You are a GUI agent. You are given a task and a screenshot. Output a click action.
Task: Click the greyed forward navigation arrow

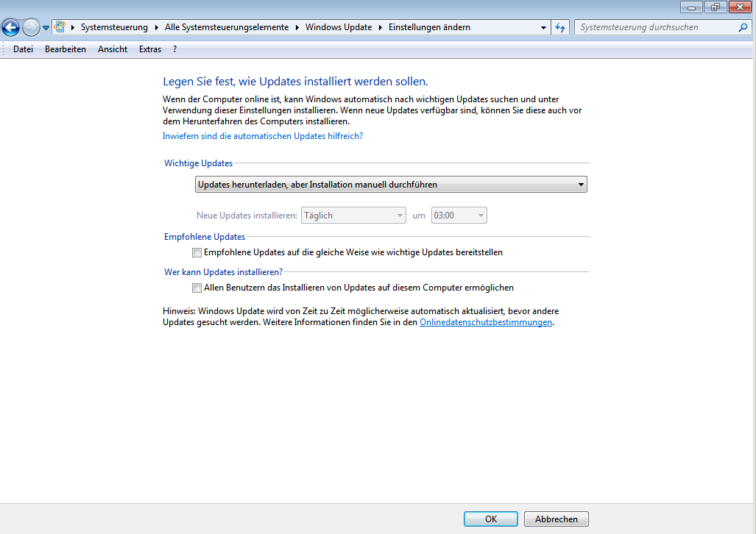tap(31, 27)
